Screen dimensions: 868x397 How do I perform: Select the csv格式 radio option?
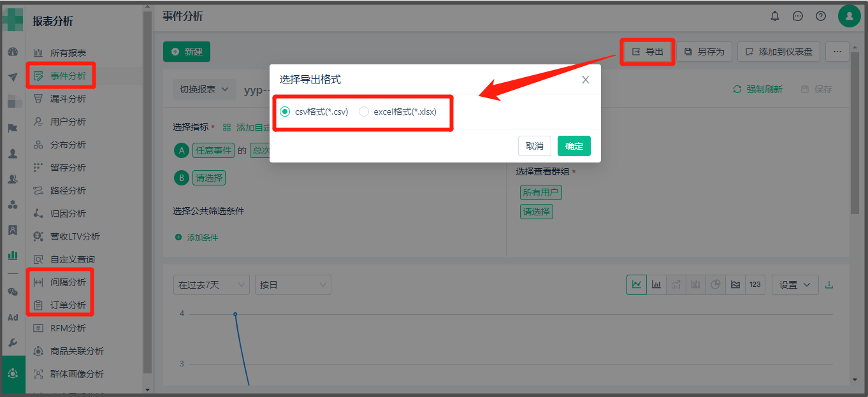[x=285, y=112]
